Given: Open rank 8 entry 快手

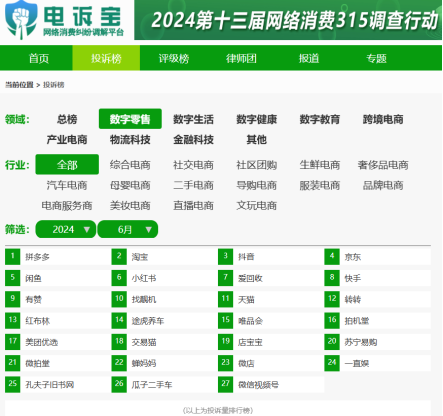Looking at the screenshot, I should [353, 278].
